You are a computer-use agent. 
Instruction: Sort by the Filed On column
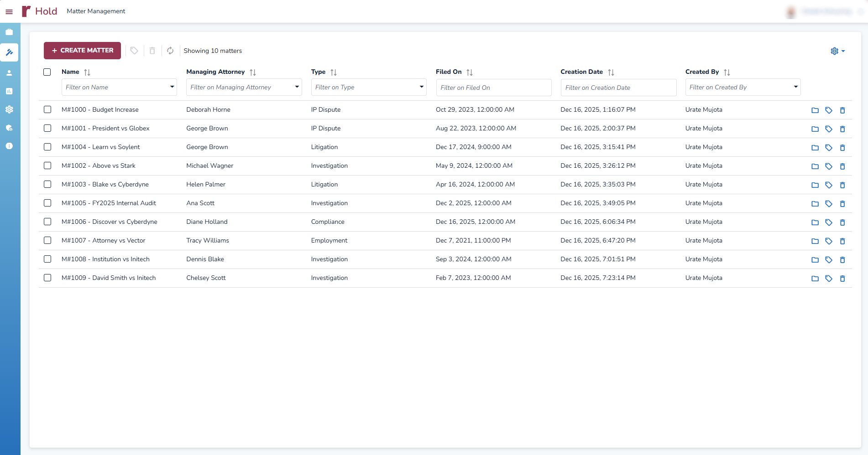[x=470, y=72]
